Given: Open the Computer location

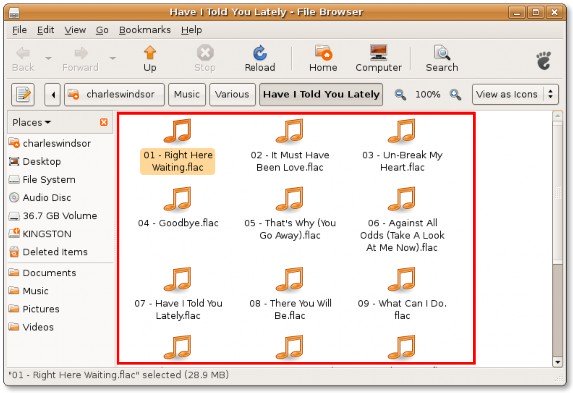Looking at the screenshot, I should pos(378,58).
